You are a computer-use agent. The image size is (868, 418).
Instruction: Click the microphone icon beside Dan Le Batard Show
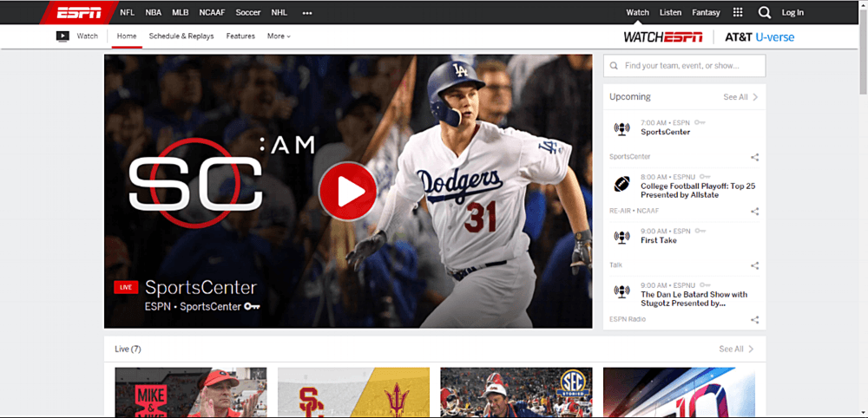pos(621,291)
